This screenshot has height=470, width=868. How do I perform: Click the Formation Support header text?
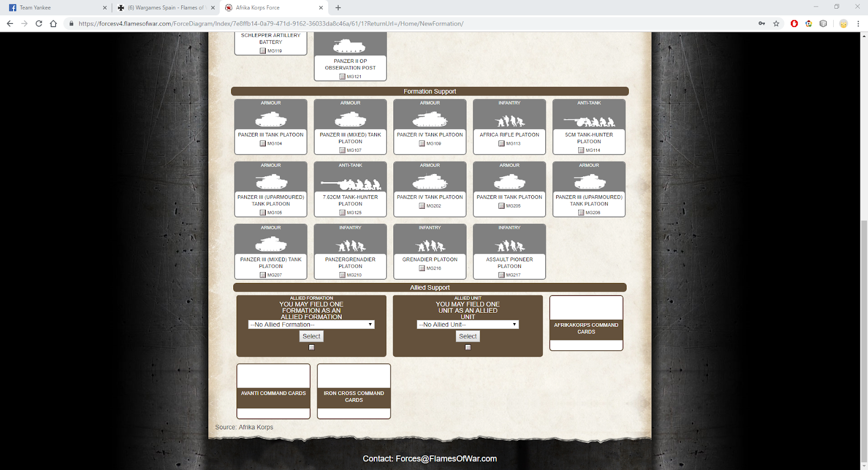430,92
